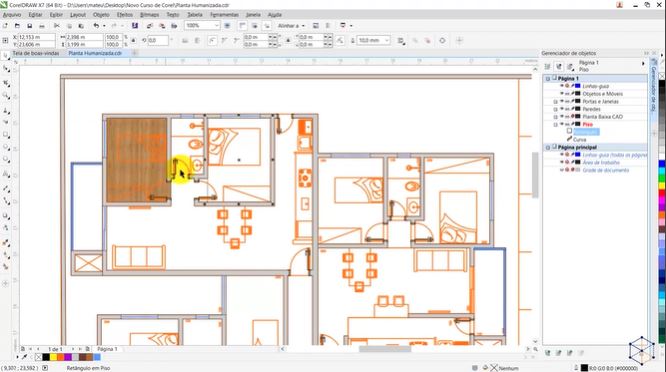The width and height of the screenshot is (666, 372).
Task: Hide the Paredes layer using its eye icon
Action: (x=562, y=109)
